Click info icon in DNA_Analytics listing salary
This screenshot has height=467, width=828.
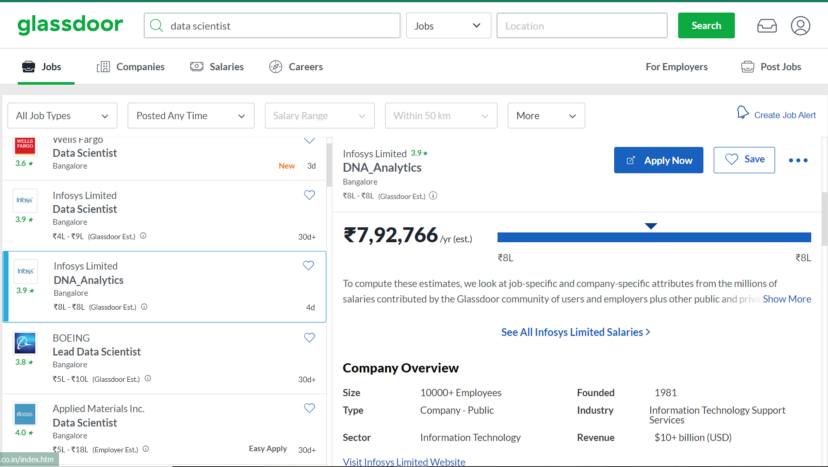point(144,306)
